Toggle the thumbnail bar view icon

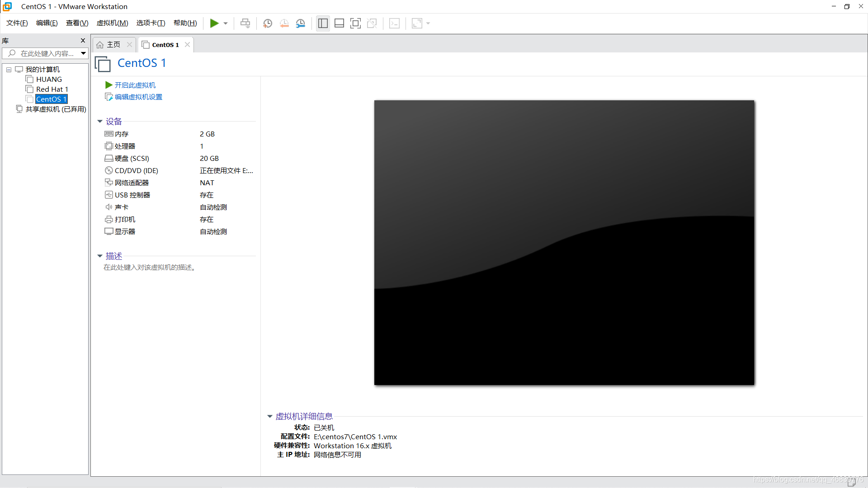339,23
